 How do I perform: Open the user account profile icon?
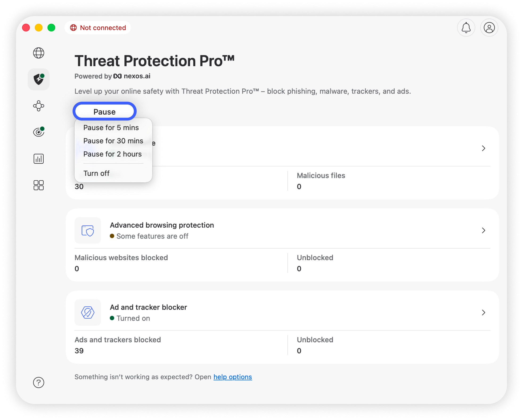(489, 28)
